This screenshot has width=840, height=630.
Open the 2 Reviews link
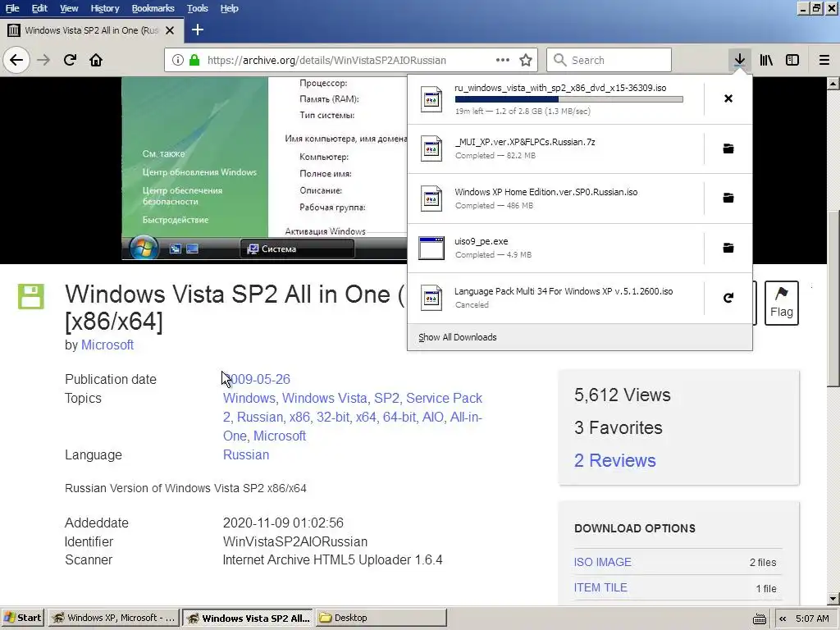click(615, 460)
